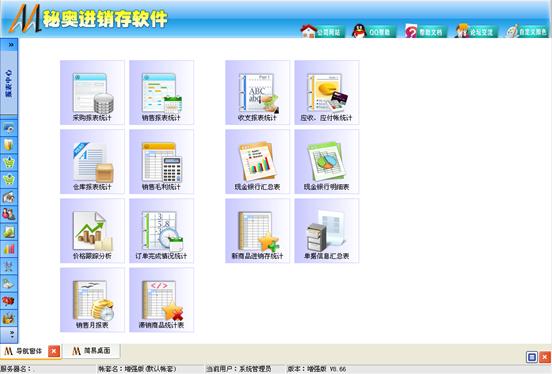The image size is (552, 374).
Task: Click the QQ penguin help button
Action: point(374,31)
